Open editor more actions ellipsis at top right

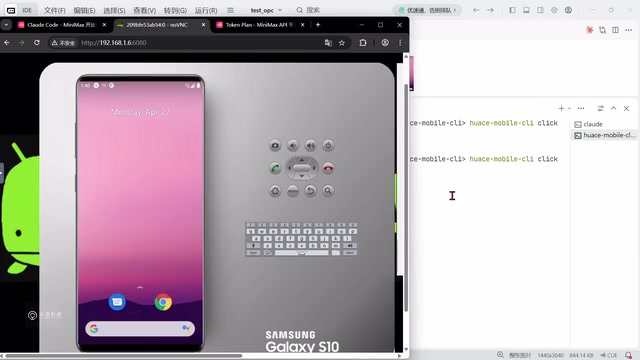point(629,30)
